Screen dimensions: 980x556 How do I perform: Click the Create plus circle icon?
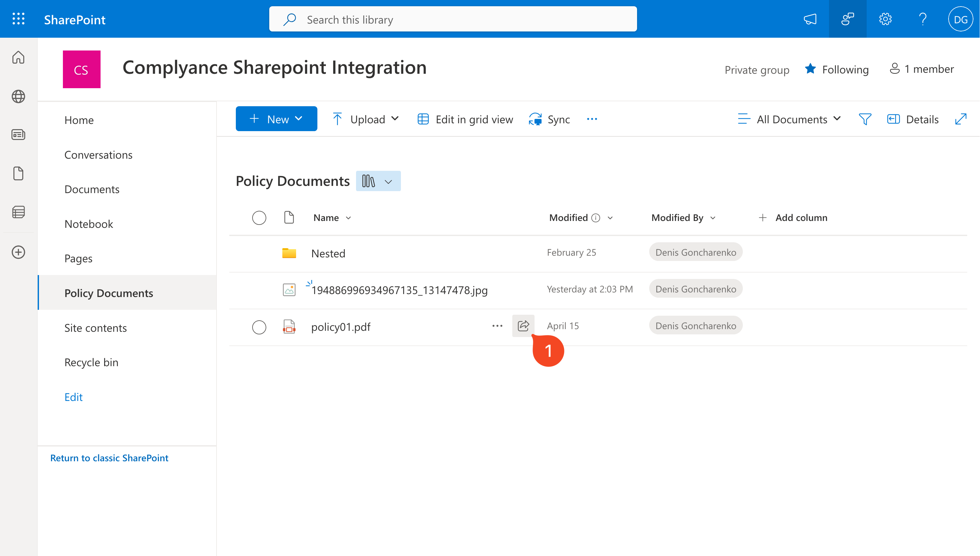[x=18, y=252]
